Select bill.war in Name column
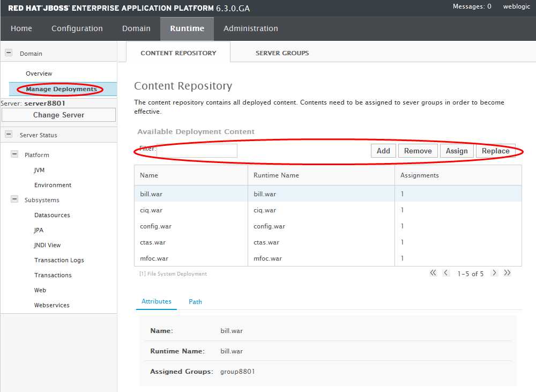The height and width of the screenshot is (392, 536). tap(151, 194)
